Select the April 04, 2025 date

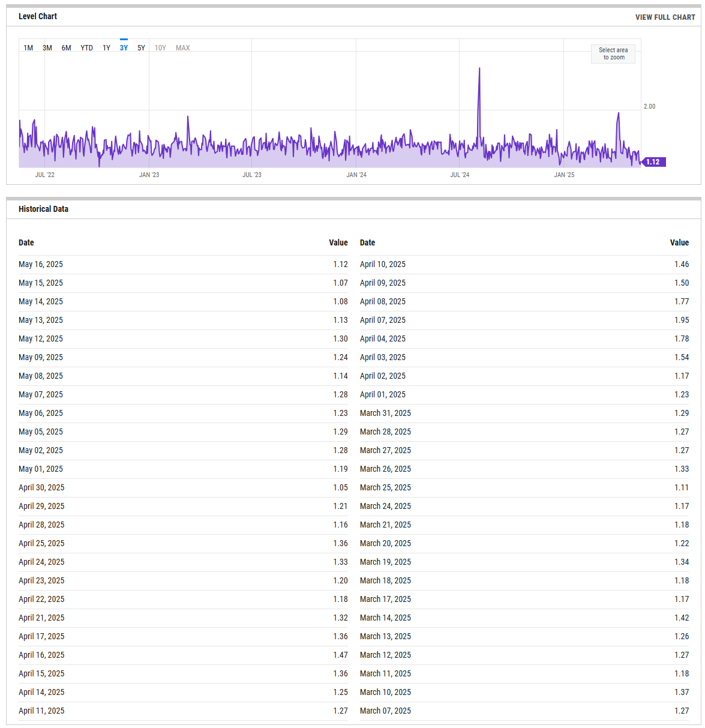[383, 339]
